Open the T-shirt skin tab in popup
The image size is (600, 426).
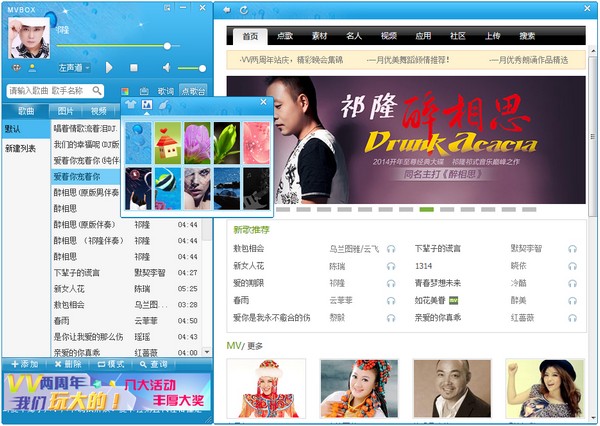pos(130,104)
